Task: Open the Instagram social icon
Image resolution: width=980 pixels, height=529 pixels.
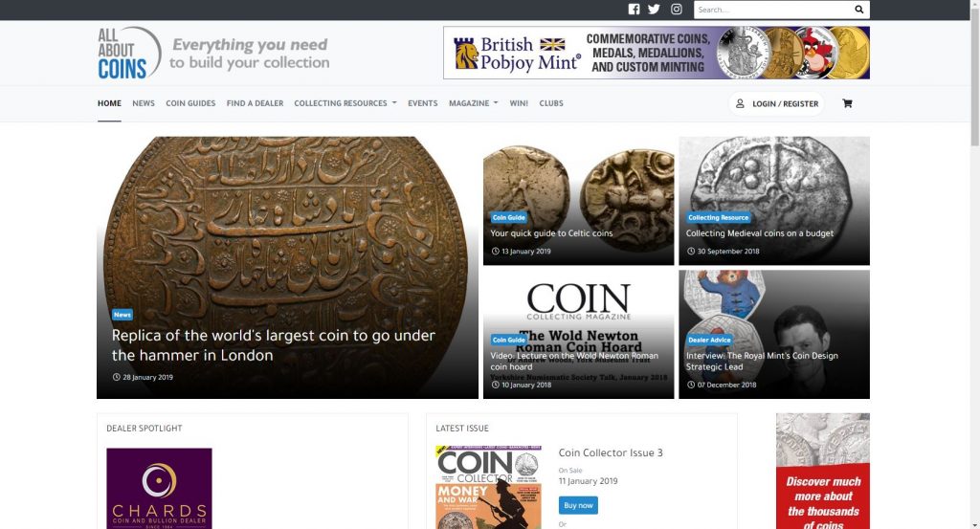Action: point(677,10)
